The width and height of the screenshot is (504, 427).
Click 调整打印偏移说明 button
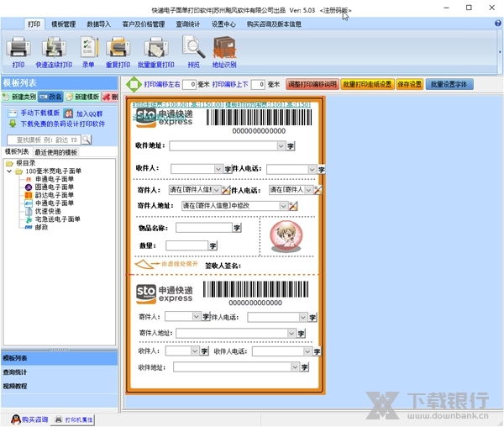pyautogui.click(x=312, y=84)
